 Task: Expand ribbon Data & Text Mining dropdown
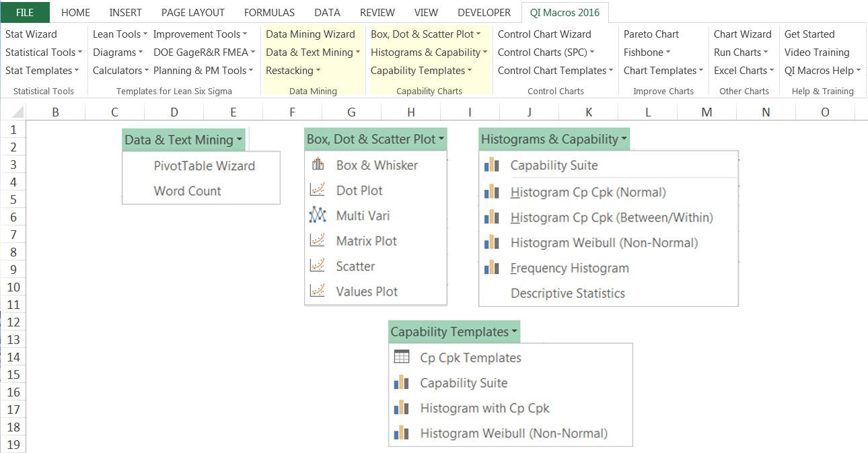coord(313,53)
